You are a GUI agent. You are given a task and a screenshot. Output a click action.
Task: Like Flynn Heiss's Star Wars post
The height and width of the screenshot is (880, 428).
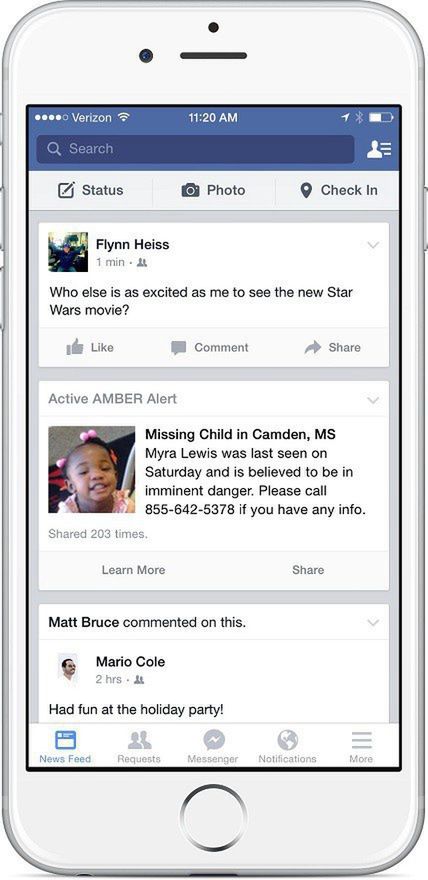(90, 347)
